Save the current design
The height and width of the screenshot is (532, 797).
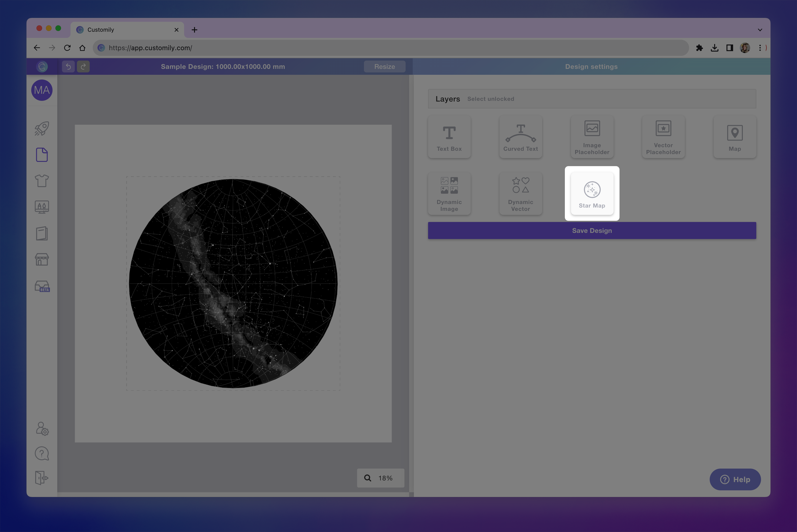(x=592, y=230)
